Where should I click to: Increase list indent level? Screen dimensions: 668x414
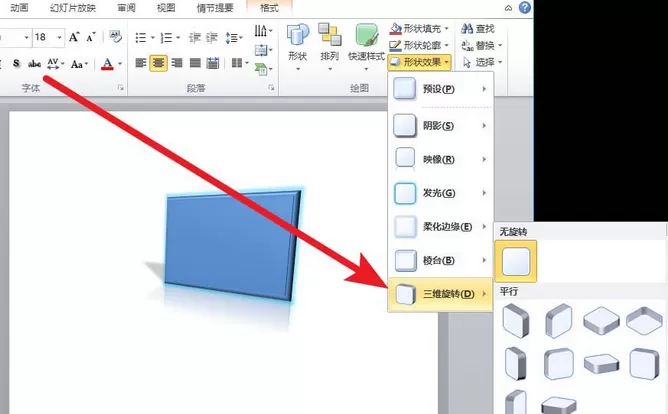212,37
